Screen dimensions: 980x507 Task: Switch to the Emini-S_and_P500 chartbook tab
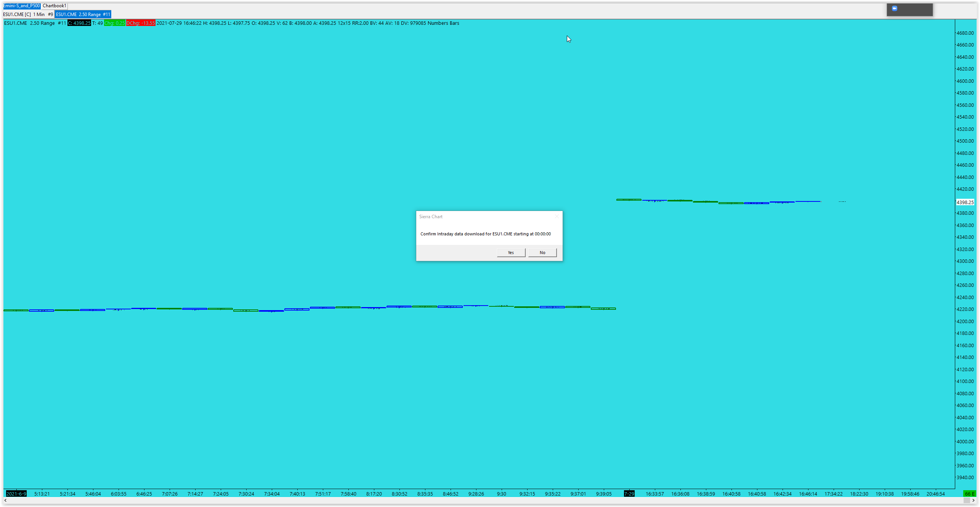click(x=21, y=6)
